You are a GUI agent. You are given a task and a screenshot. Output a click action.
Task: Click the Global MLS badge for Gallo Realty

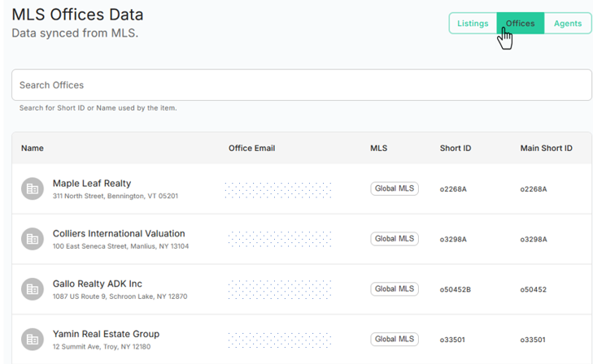point(395,289)
